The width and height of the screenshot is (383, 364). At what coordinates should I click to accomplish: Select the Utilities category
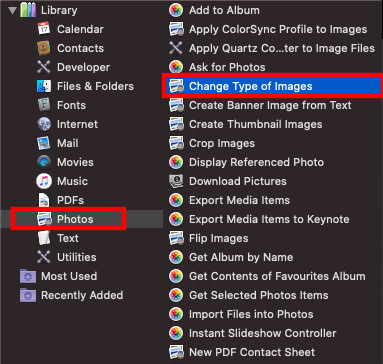click(77, 257)
